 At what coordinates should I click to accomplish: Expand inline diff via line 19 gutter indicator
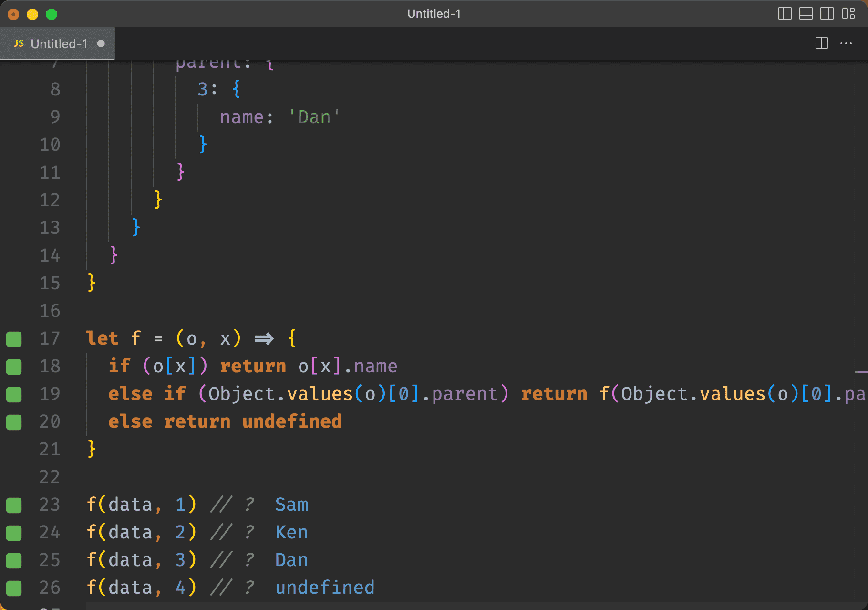point(14,394)
